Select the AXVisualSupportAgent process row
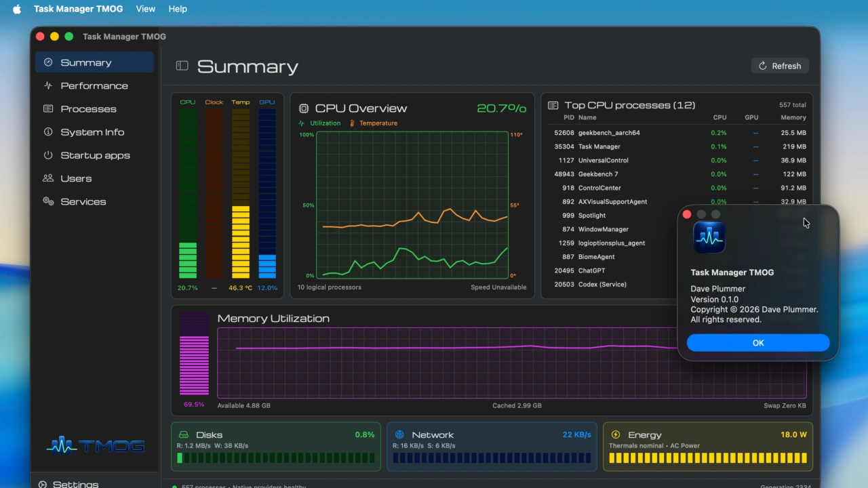Screen dimensions: 868x488 tap(679, 201)
